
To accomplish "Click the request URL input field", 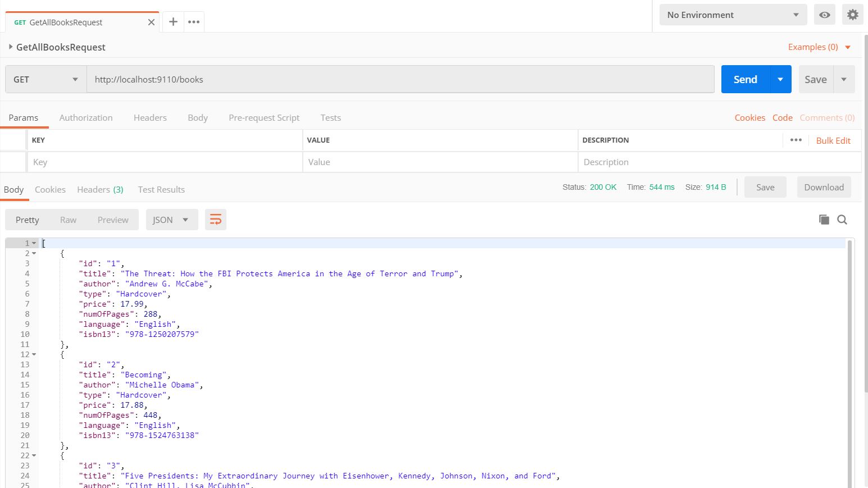I will [x=400, y=79].
